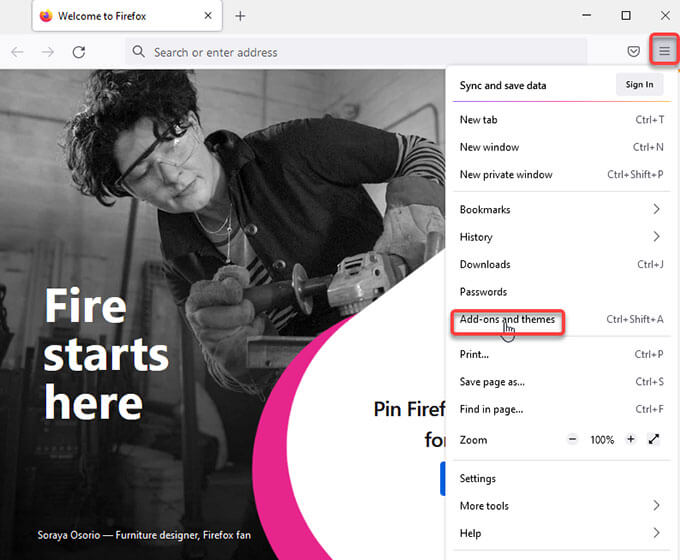
Task: Choose New tab menu item
Action: (561, 120)
